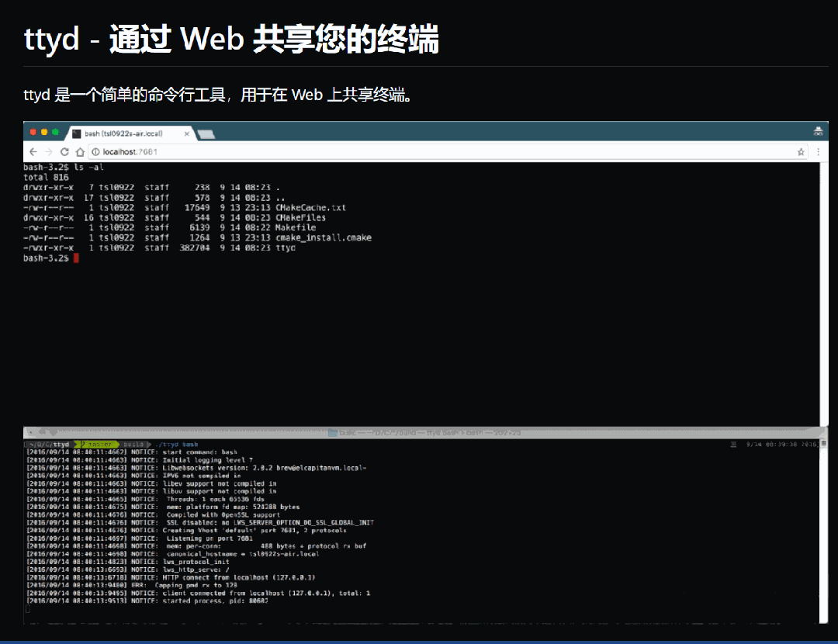This screenshot has width=838, height=644.
Task: Click the 'build' prompt segment
Action: pos(133,444)
